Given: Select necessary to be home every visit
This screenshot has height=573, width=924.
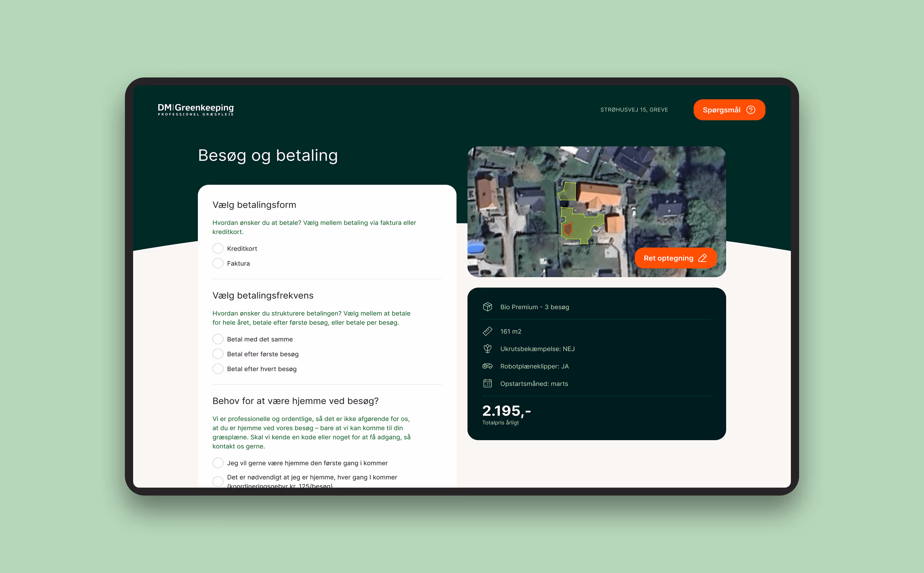Looking at the screenshot, I should (218, 481).
